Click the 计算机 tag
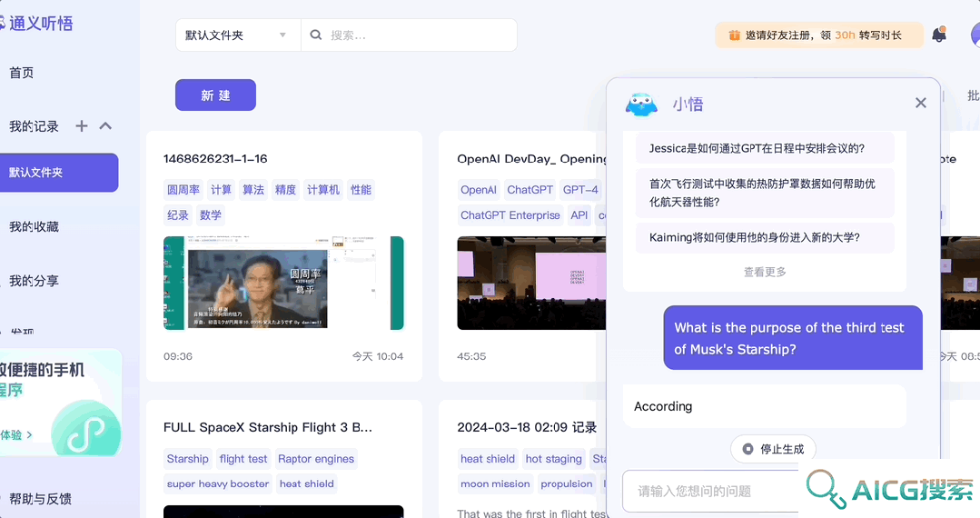 click(323, 190)
